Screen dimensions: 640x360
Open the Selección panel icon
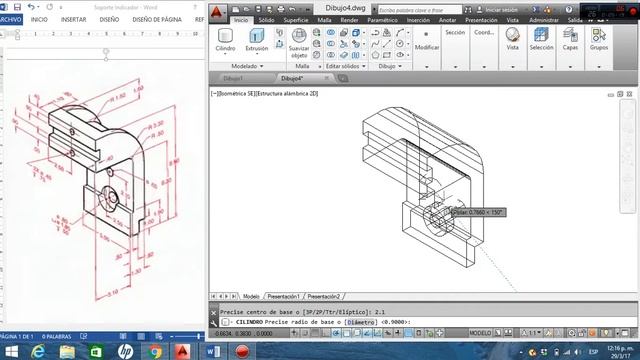541,35
